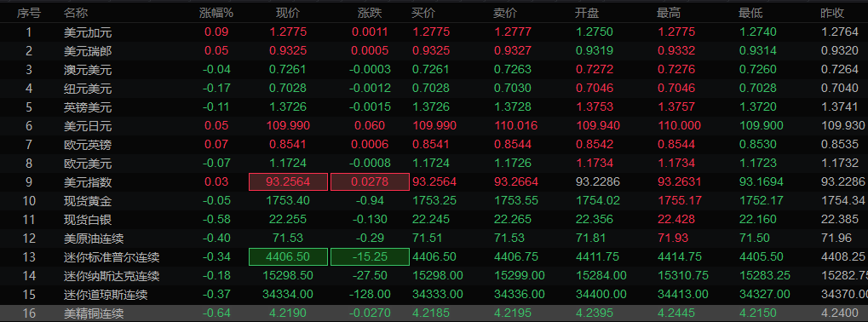The image size is (868, 322).
Task: Click the 买价 column header
Action: (423, 13)
